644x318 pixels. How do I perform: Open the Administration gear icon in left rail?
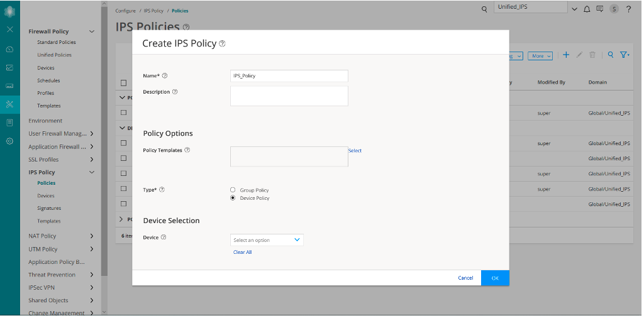(x=9, y=141)
